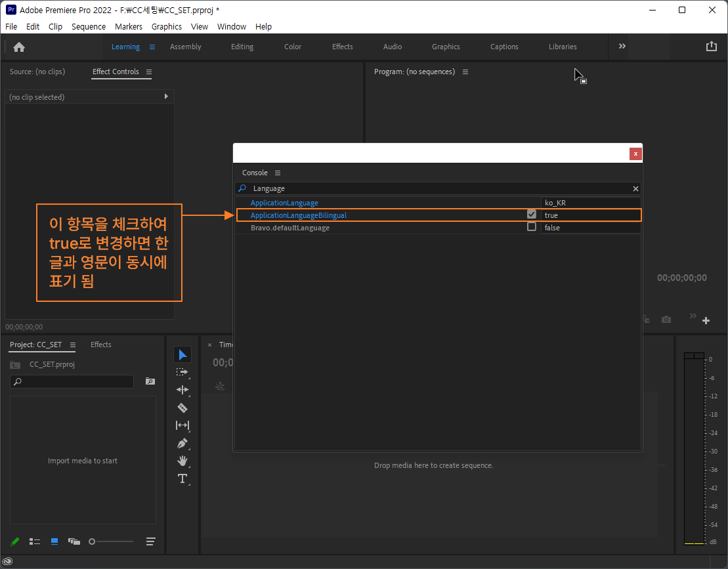Switch to the Editing workspace
The width and height of the screenshot is (728, 569).
pos(242,47)
